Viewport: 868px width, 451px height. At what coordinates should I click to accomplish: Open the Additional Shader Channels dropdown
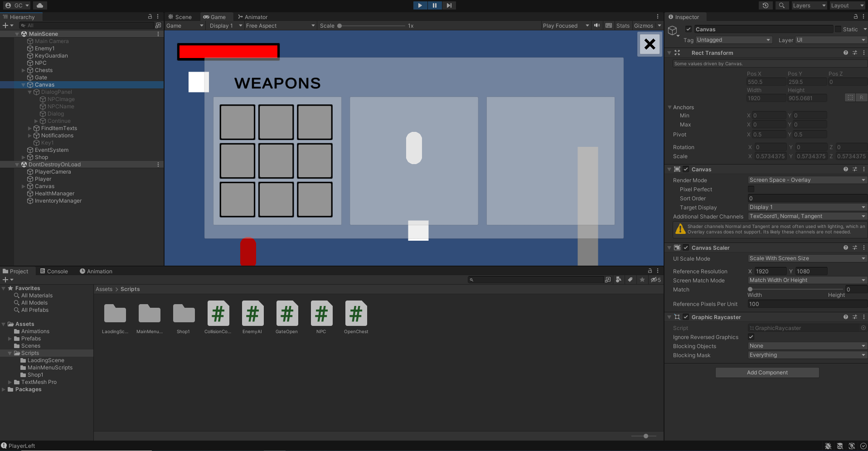click(x=807, y=216)
